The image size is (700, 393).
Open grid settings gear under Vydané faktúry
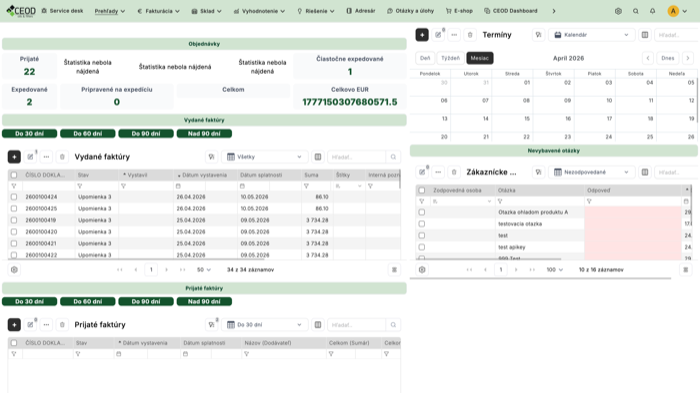point(14,270)
